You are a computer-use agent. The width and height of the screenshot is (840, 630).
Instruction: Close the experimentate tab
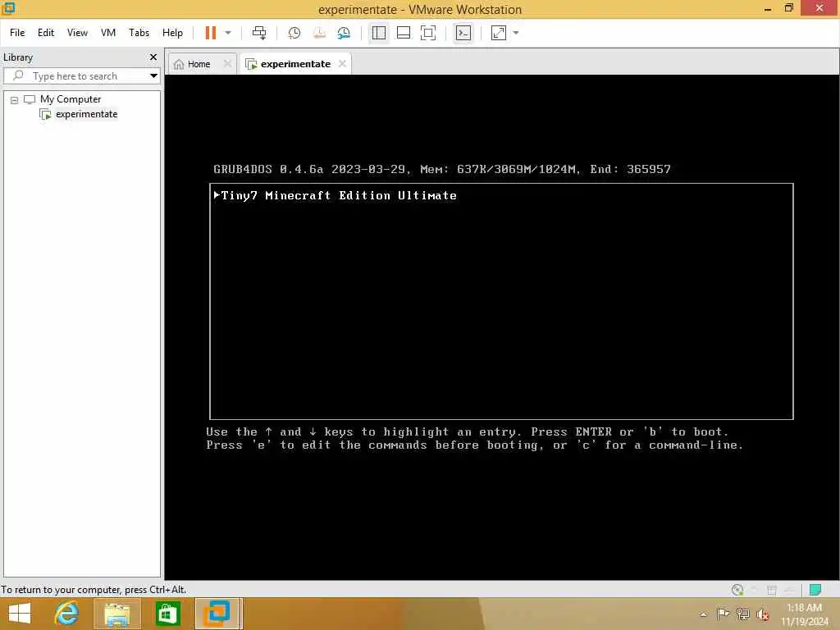(342, 64)
